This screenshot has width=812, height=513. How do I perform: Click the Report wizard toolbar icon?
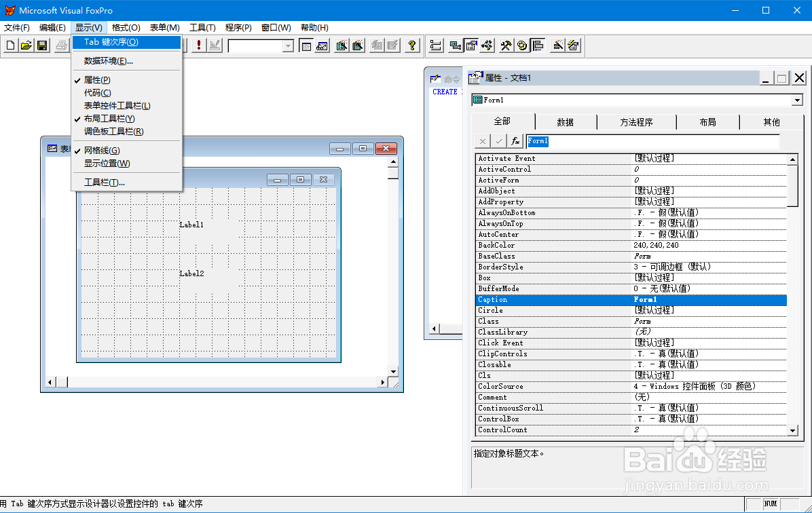358,45
